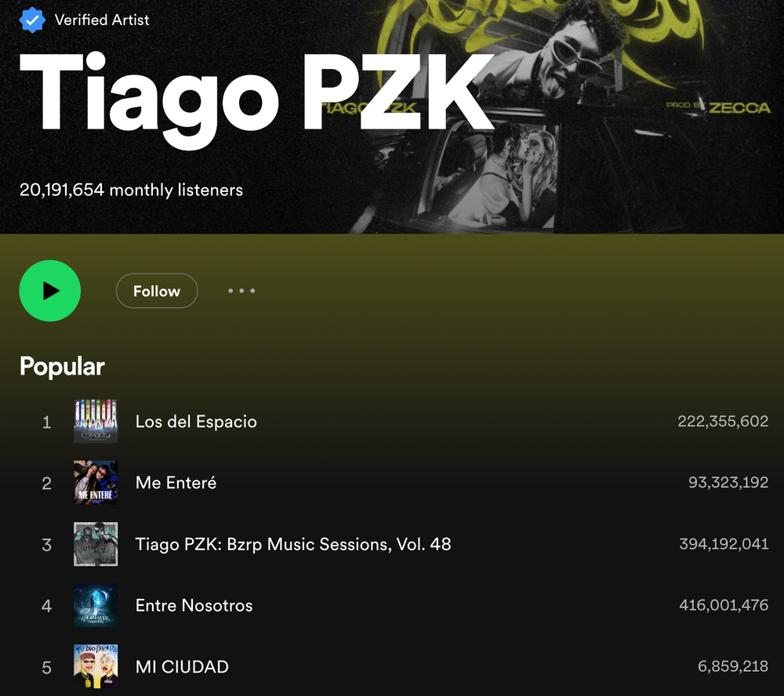Click the Popular section heading

62,367
